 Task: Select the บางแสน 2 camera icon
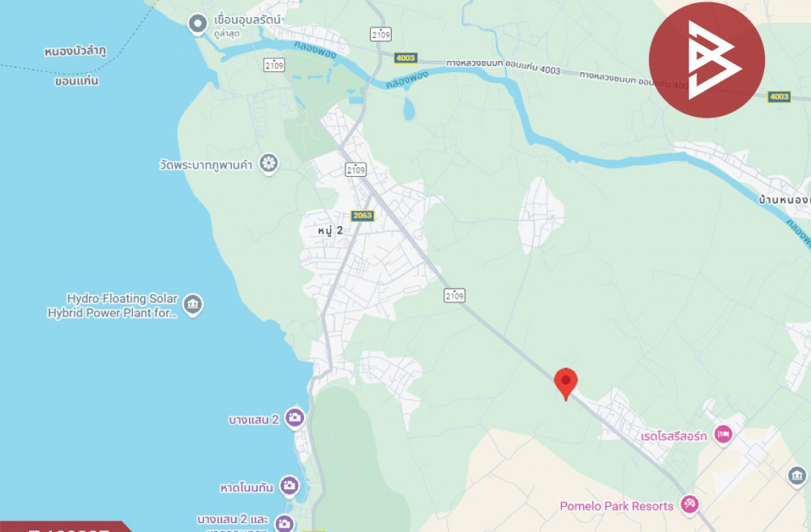(x=295, y=418)
